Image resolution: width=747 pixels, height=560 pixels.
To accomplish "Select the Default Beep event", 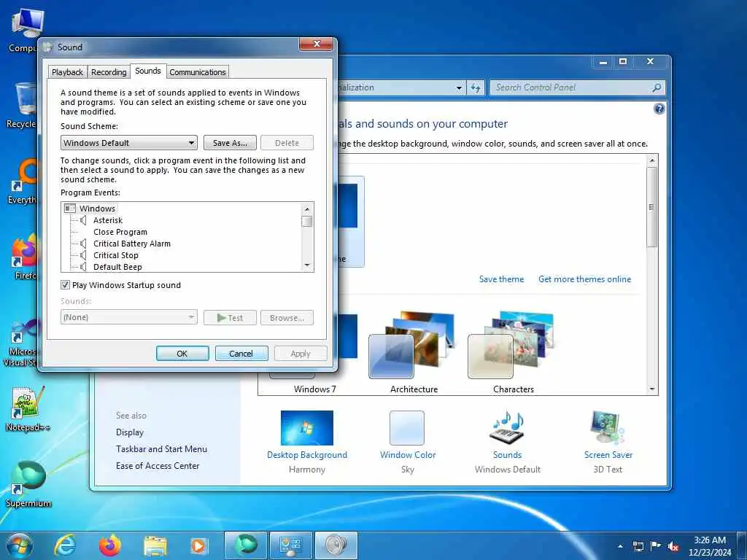I will click(117, 267).
